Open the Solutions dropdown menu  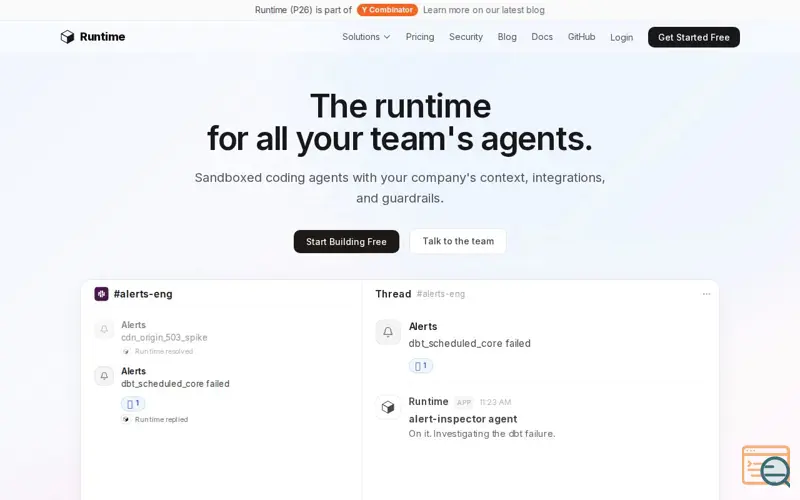click(366, 37)
